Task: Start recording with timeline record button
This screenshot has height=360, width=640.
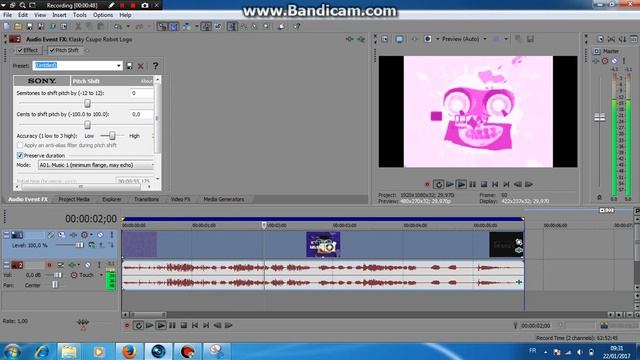Action: pos(127,325)
